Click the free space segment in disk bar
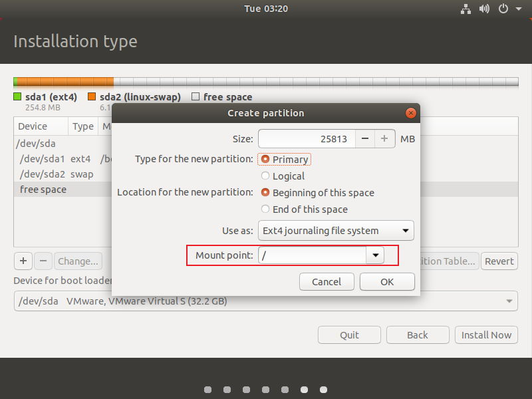This screenshot has height=399, width=532. pyautogui.click(x=316, y=81)
